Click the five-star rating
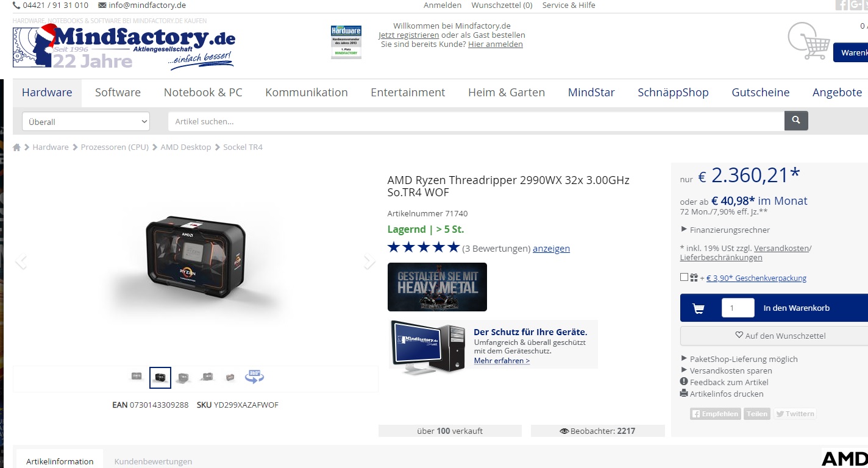The width and height of the screenshot is (868, 468). (424, 247)
